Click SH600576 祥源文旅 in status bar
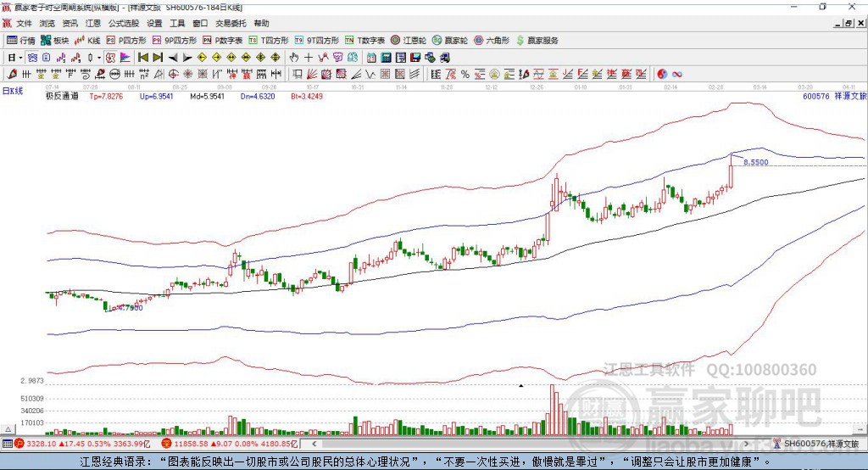Image resolution: width=868 pixels, height=470 pixels. pos(816,444)
